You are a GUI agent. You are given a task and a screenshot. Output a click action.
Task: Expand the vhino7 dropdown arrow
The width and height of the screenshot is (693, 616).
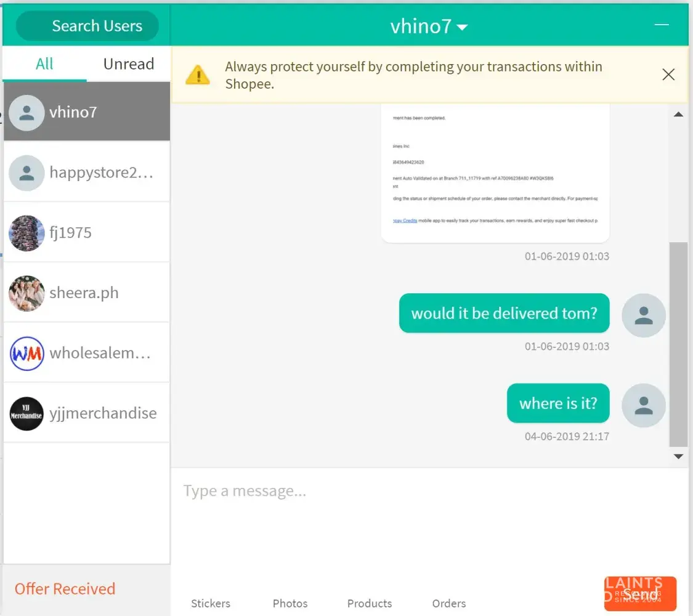click(x=462, y=27)
